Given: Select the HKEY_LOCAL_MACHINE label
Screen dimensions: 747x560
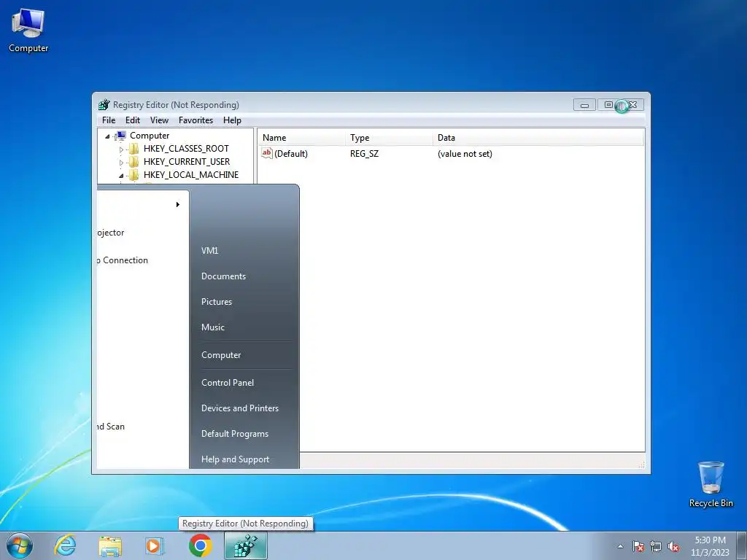Looking at the screenshot, I should 191,175.
